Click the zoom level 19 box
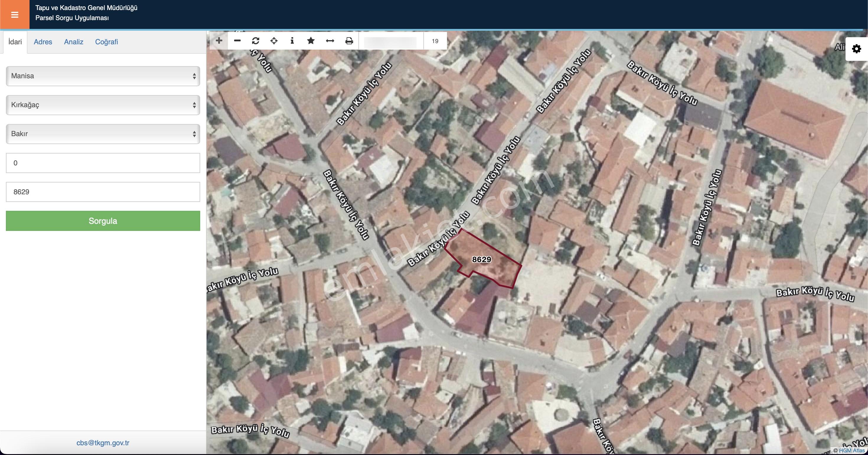 (x=435, y=41)
